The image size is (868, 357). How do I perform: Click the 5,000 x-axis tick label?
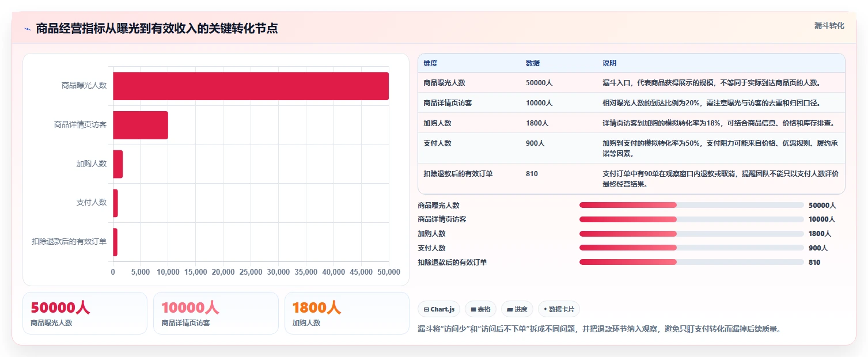(x=141, y=272)
